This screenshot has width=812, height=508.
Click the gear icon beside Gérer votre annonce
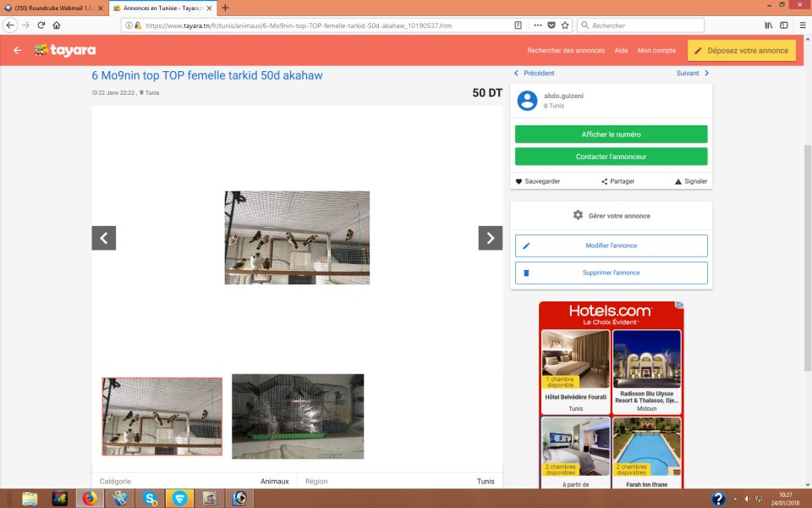click(578, 215)
